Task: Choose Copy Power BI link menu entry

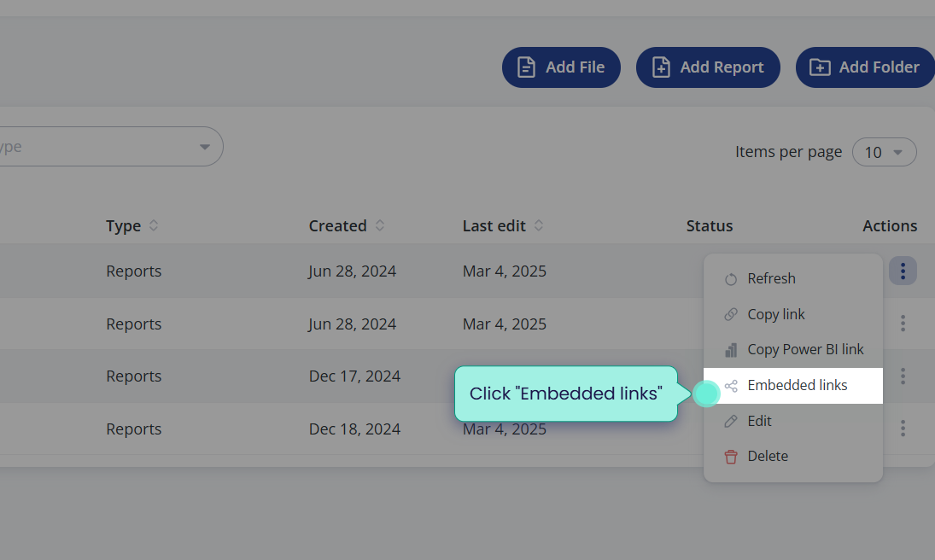Action: coord(793,349)
